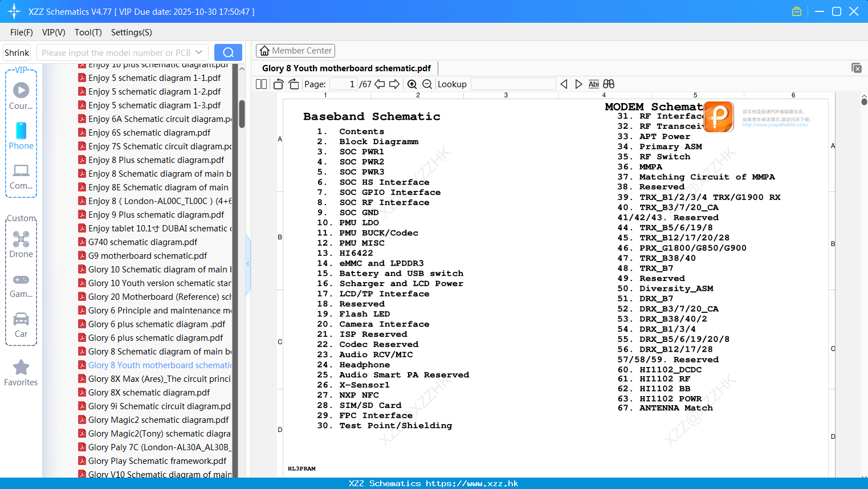Open Glory 6 plus schematic diagram.pdf

[x=155, y=338]
